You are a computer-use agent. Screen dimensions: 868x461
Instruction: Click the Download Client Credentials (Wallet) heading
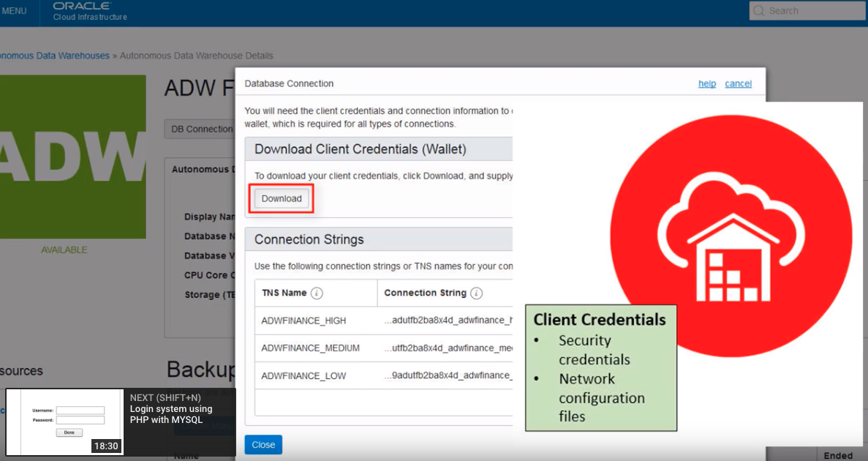coord(361,149)
